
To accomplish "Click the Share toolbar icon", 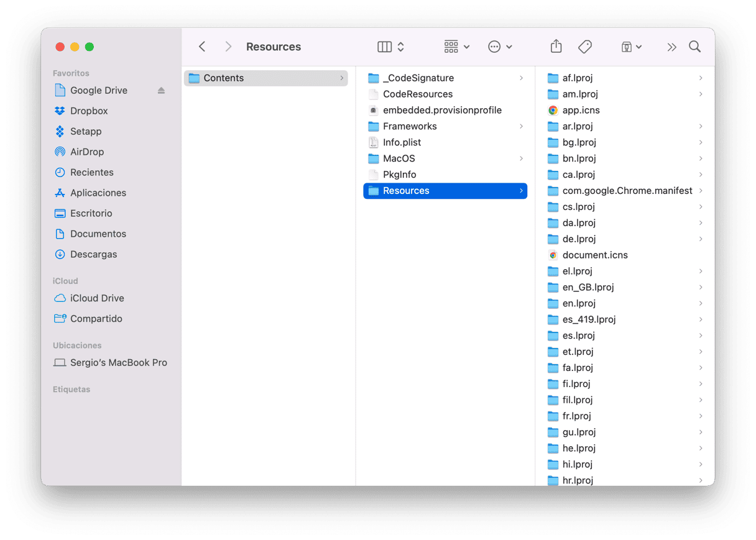I will click(x=556, y=47).
